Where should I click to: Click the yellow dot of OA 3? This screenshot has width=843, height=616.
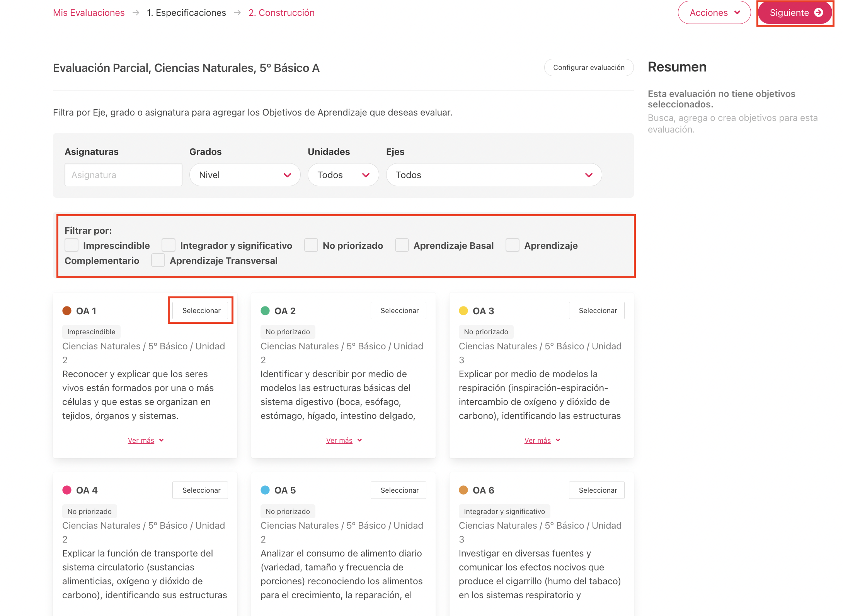[x=463, y=311]
